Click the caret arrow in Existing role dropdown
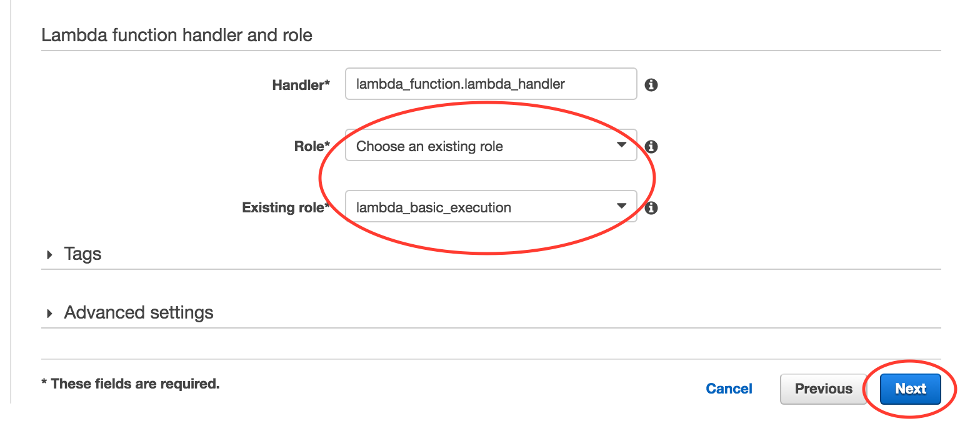Viewport: 980px width, 421px height. point(621,206)
